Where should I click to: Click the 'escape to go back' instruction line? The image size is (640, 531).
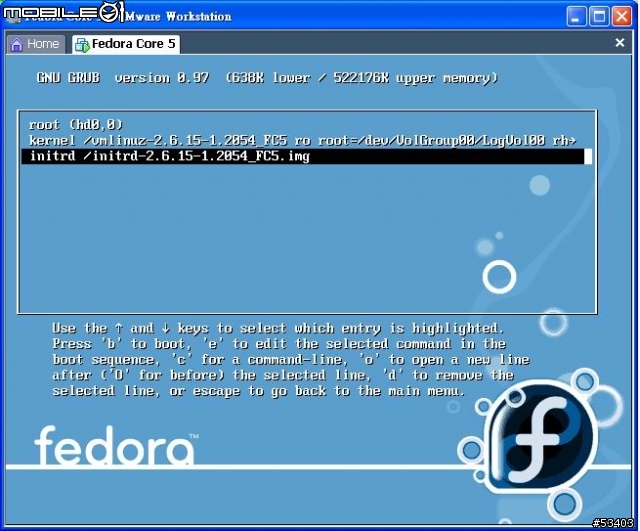coord(259,391)
